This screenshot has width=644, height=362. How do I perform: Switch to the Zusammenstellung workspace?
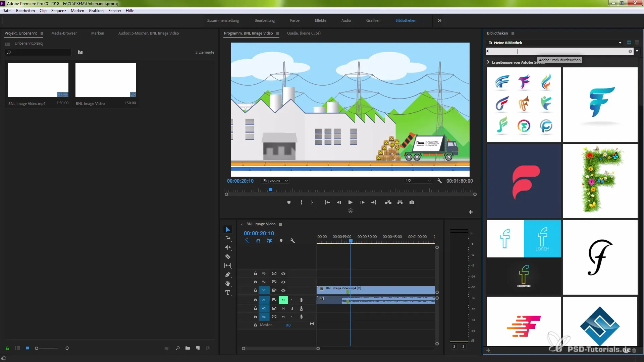click(x=223, y=20)
